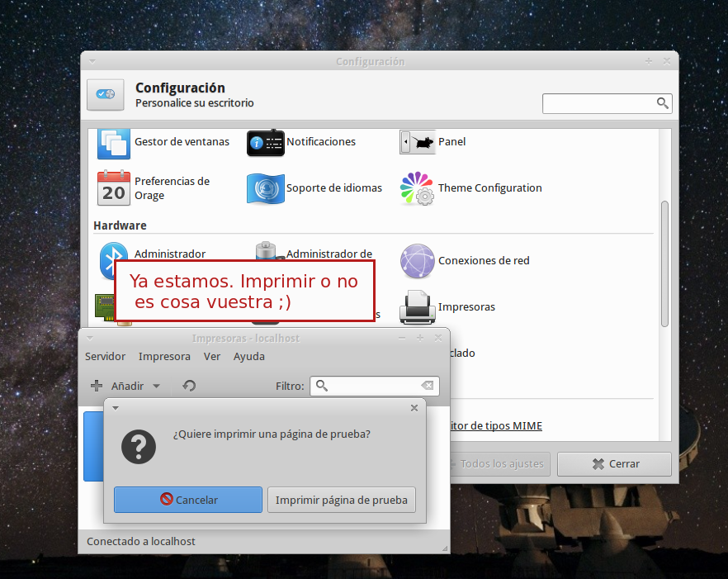
Task: Clear the Filtro field with the erase icon
Action: point(428,386)
